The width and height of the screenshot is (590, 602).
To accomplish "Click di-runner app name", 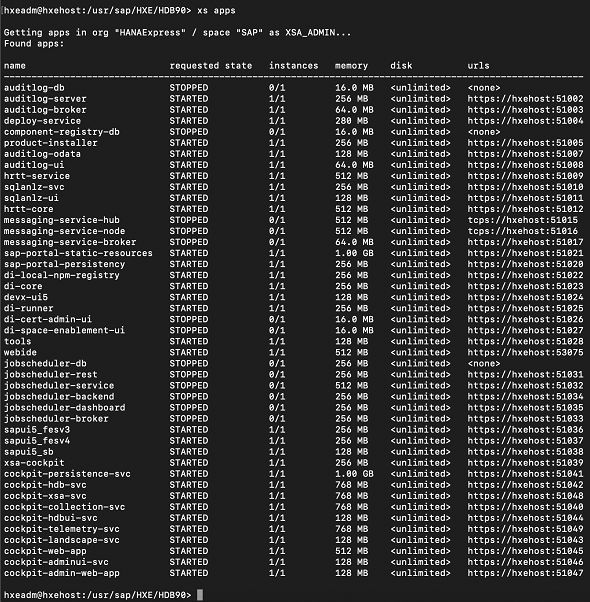I will [29, 309].
